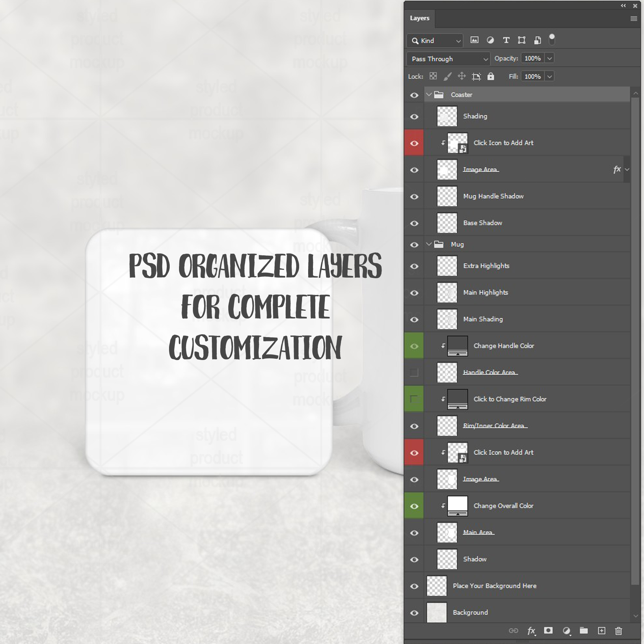Image resolution: width=644 pixels, height=644 pixels.
Task: Click the lock all padlock icon
Action: (490, 76)
